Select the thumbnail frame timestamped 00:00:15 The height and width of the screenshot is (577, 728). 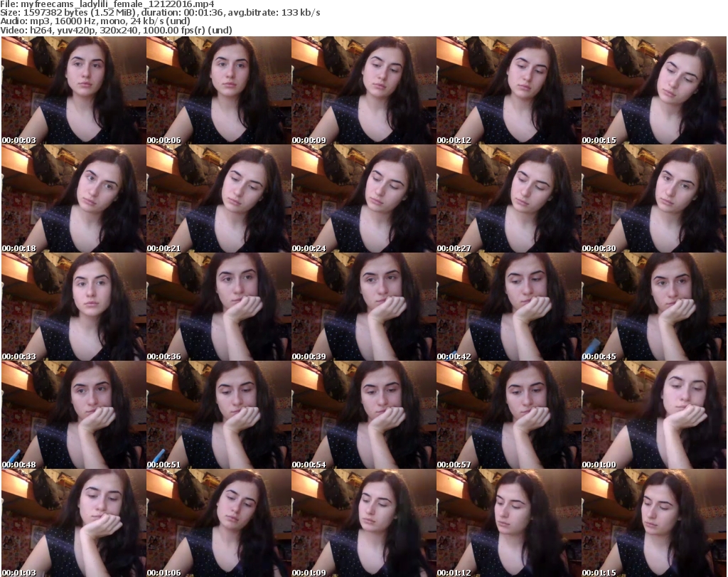pyautogui.click(x=654, y=90)
